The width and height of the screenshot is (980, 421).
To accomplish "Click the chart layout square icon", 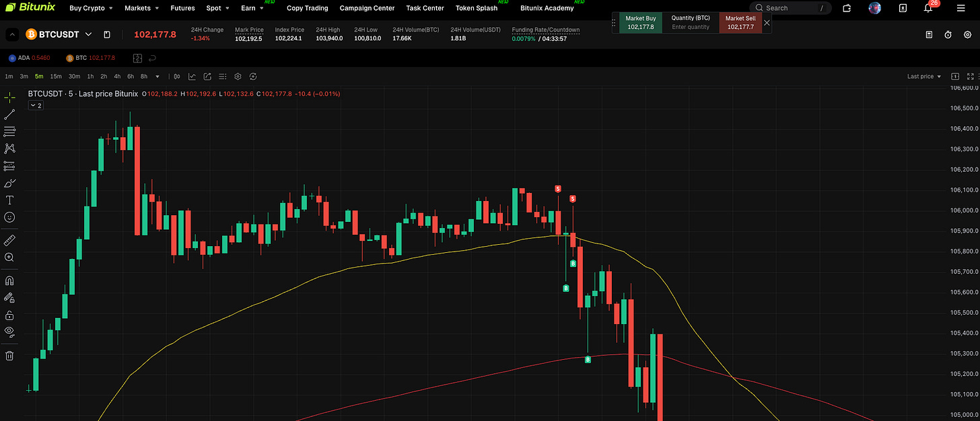I will click(x=955, y=77).
